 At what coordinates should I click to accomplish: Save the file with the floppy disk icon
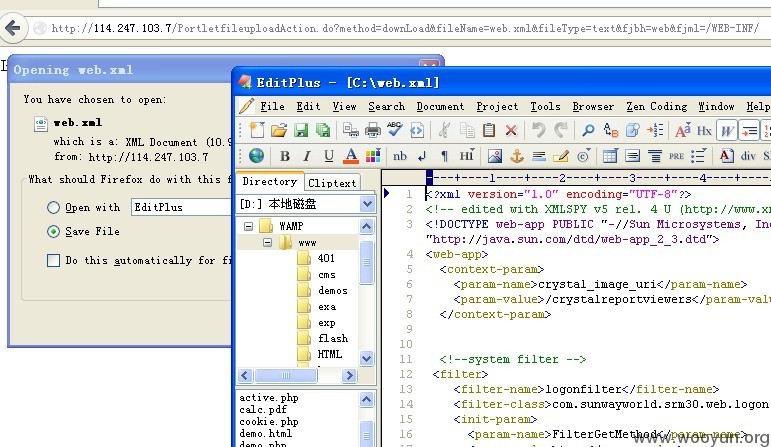pyautogui.click(x=301, y=130)
